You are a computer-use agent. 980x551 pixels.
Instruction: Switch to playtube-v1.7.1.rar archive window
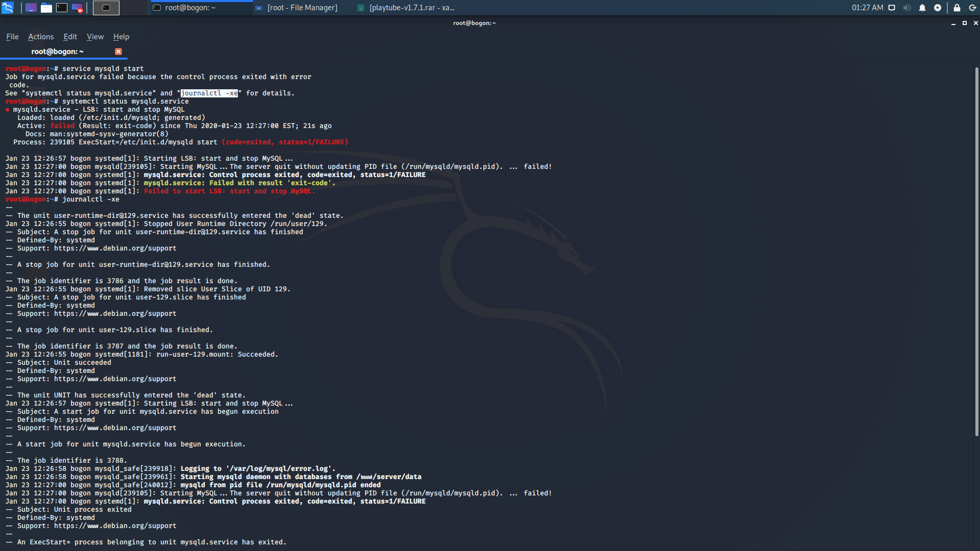click(x=406, y=8)
